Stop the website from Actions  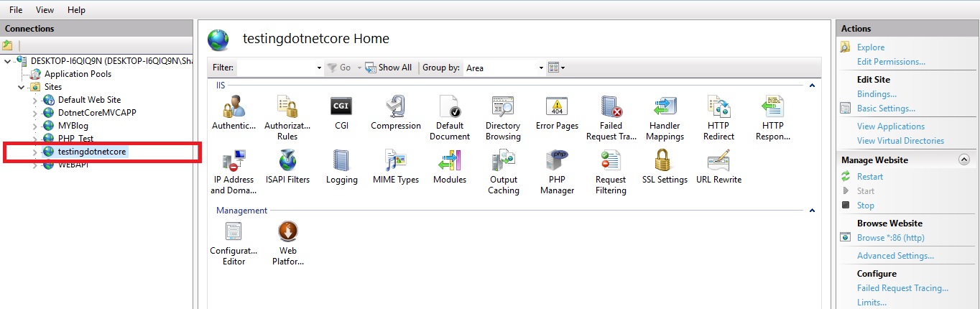click(866, 206)
